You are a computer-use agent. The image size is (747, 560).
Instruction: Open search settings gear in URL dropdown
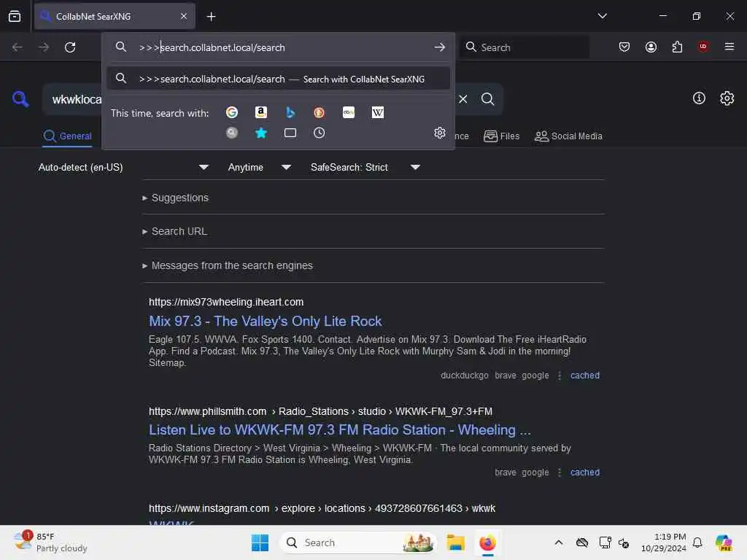[x=440, y=133]
